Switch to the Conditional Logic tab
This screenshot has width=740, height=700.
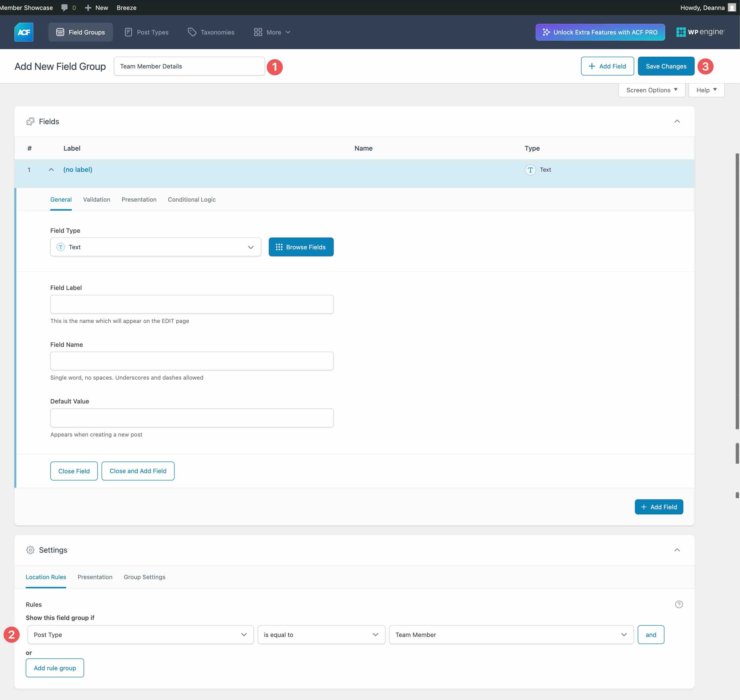[192, 199]
